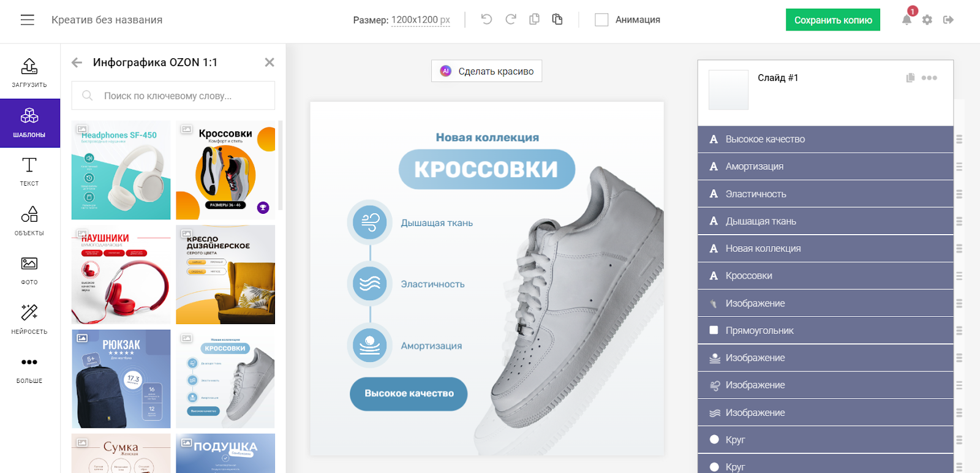The height and width of the screenshot is (473, 980).
Task: Select the Амортизация text layer
Action: (x=826, y=167)
